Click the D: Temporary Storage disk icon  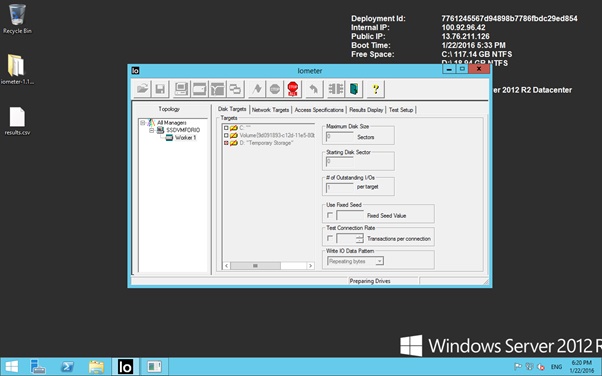coord(234,143)
